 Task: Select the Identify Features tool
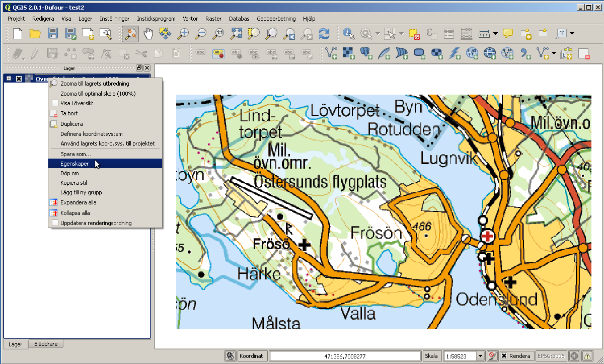(x=348, y=34)
